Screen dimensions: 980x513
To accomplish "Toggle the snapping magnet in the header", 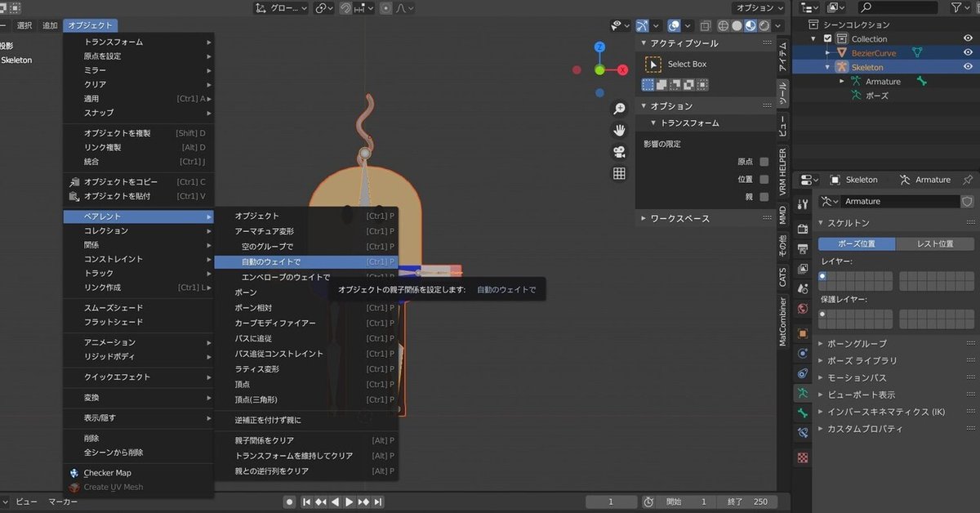I will [x=346, y=7].
